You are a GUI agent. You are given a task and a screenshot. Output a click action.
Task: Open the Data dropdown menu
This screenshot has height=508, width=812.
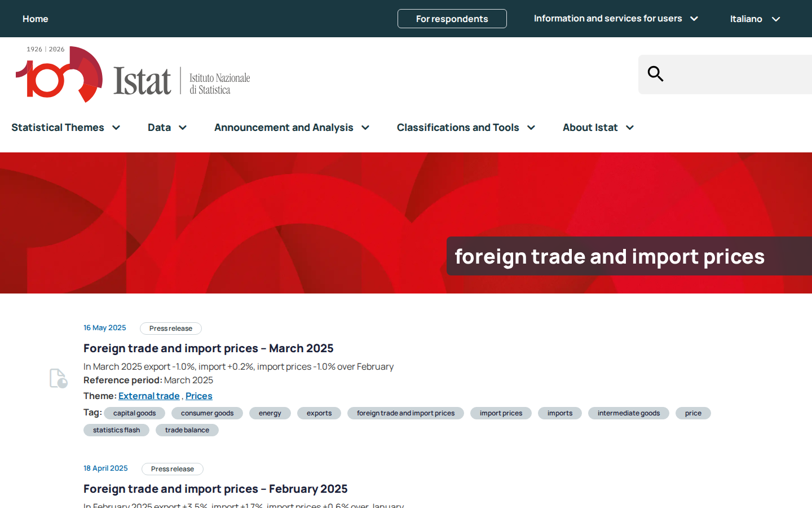tap(167, 128)
